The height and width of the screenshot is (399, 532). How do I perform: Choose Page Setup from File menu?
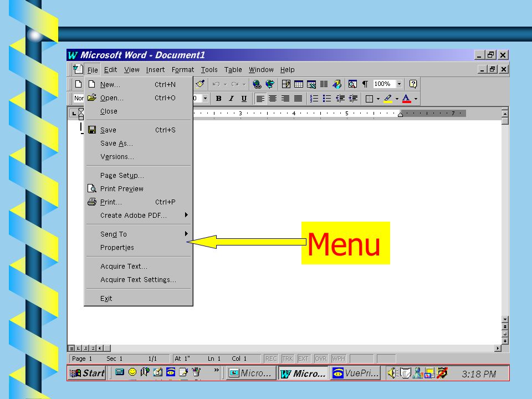(139, 176)
